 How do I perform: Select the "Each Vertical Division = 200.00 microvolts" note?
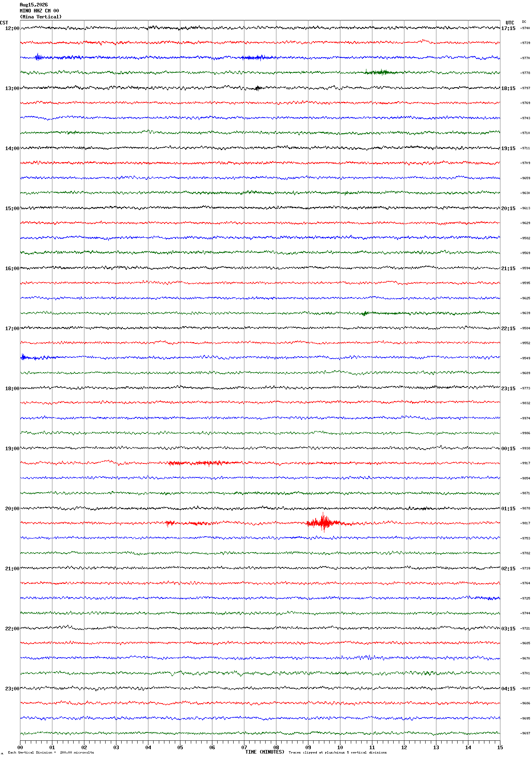click(x=51, y=752)
